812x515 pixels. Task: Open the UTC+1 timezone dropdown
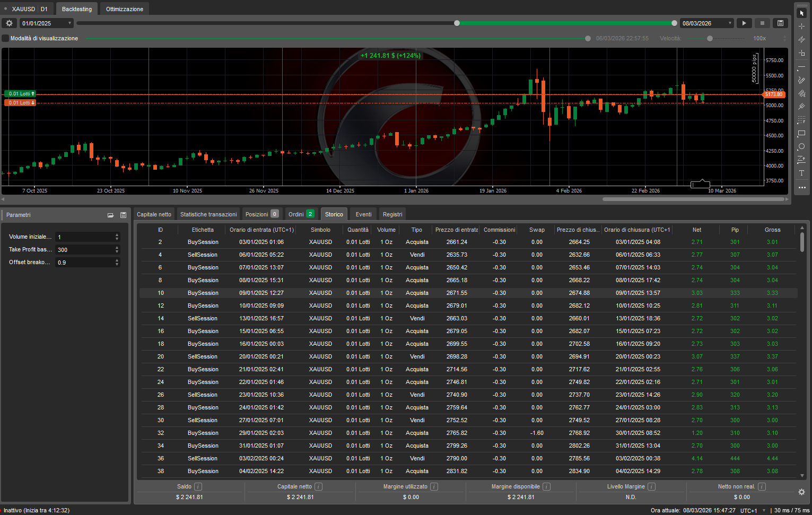tap(764, 511)
